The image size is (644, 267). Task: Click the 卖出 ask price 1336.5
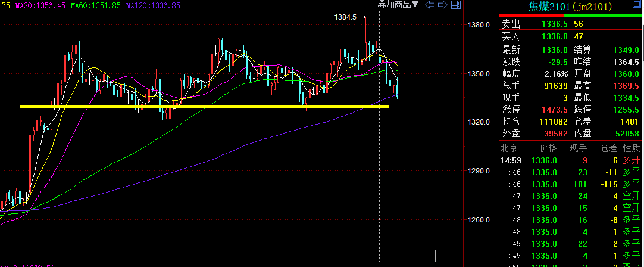[x=555, y=24]
